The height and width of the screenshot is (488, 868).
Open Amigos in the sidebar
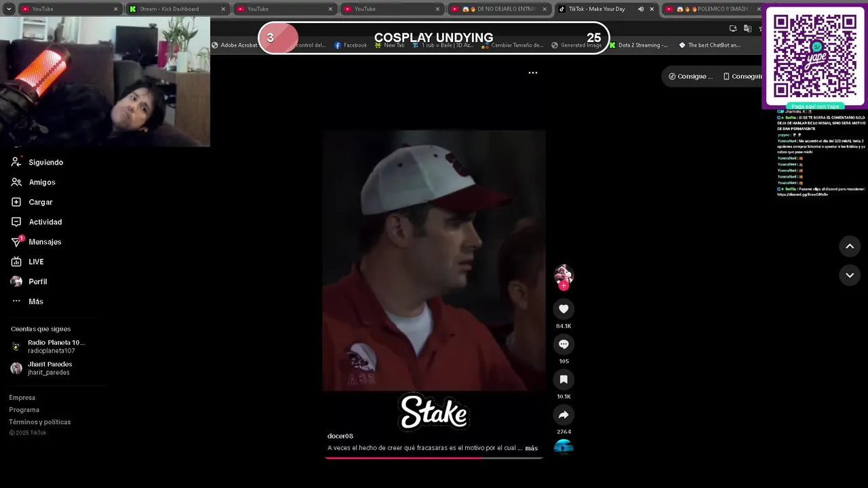pos(34,182)
